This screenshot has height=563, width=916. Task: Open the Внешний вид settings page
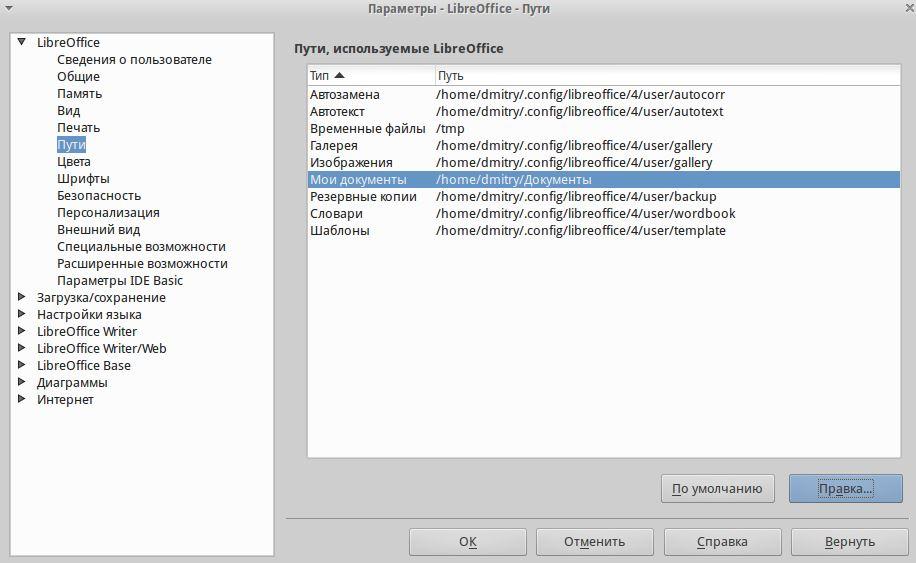[98, 230]
